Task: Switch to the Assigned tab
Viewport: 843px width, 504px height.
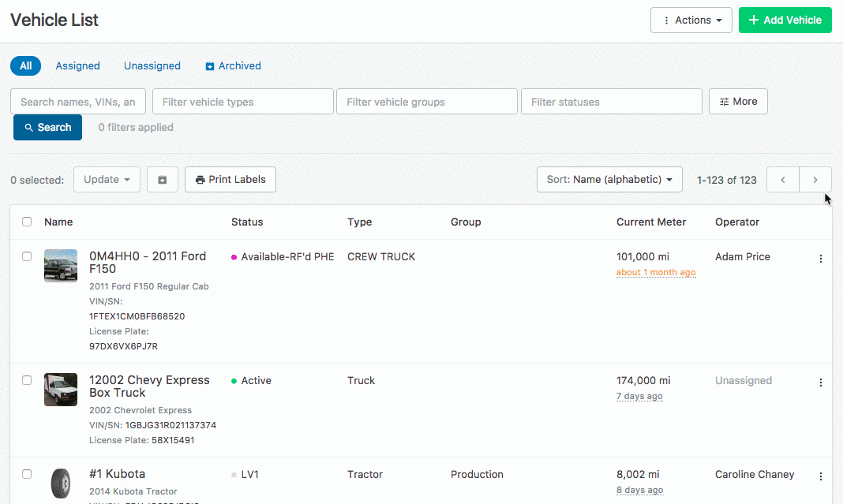Action: coord(77,66)
